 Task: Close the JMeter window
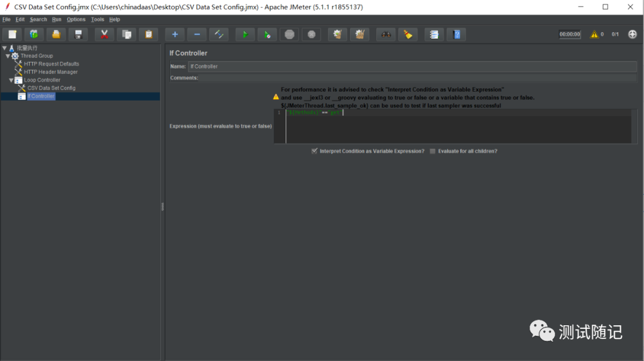point(630,7)
